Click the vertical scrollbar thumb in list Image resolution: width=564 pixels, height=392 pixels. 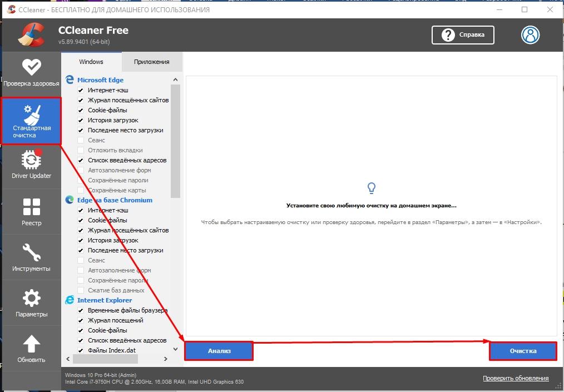click(x=175, y=141)
